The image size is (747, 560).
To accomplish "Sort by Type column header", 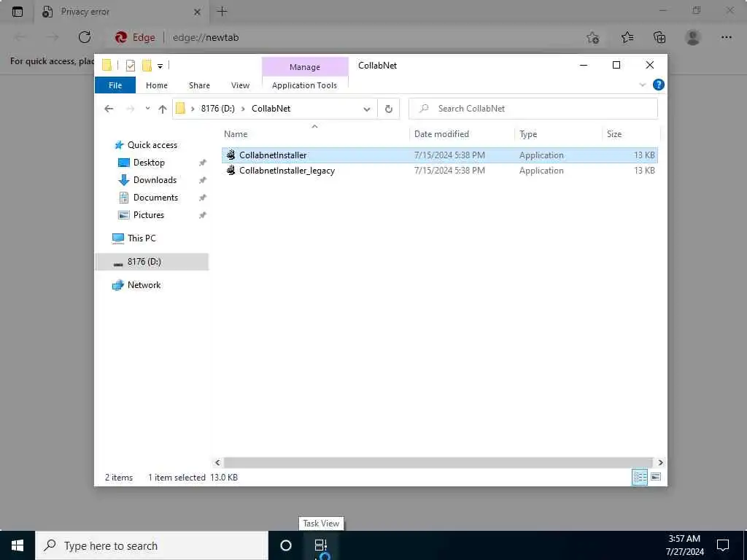I will point(557,134).
